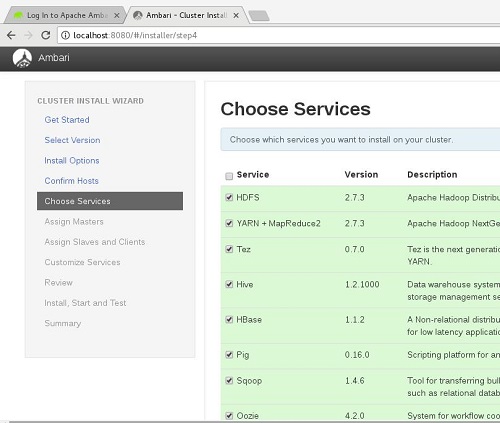The image size is (500, 423).
Task: Click the green favicon on Log In tab
Action: tap(19, 15)
